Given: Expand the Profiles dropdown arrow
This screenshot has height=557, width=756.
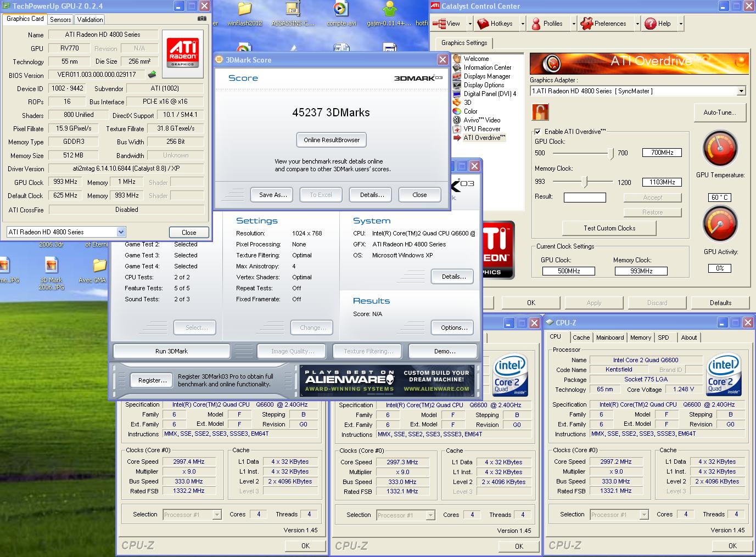Looking at the screenshot, I should click(574, 24).
